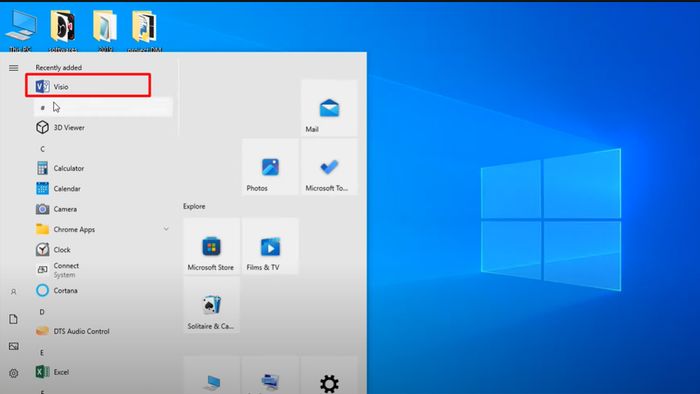The height and width of the screenshot is (394, 700).
Task: Open Documents from Start sidebar
Action: pos(13,319)
